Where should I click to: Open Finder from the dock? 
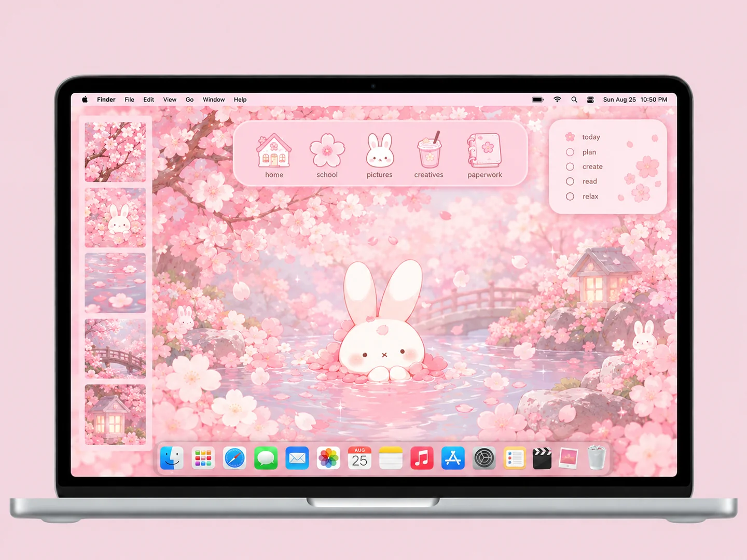tap(172, 458)
